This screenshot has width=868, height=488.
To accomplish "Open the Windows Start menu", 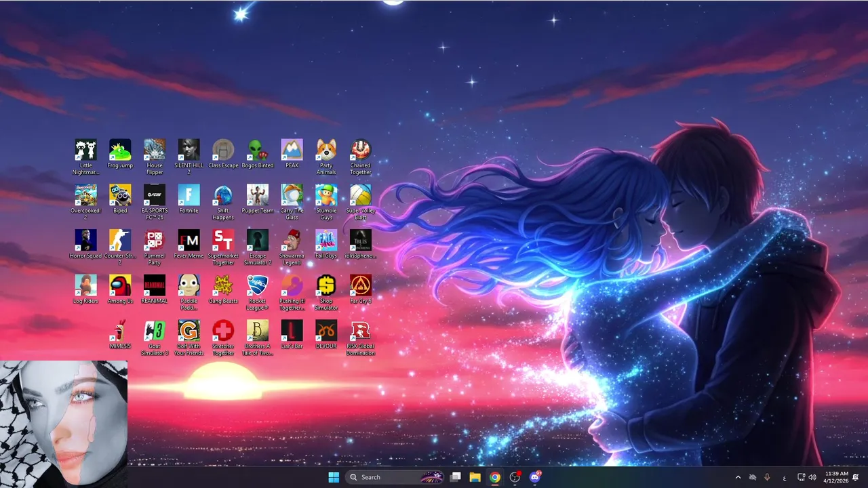I will click(334, 477).
